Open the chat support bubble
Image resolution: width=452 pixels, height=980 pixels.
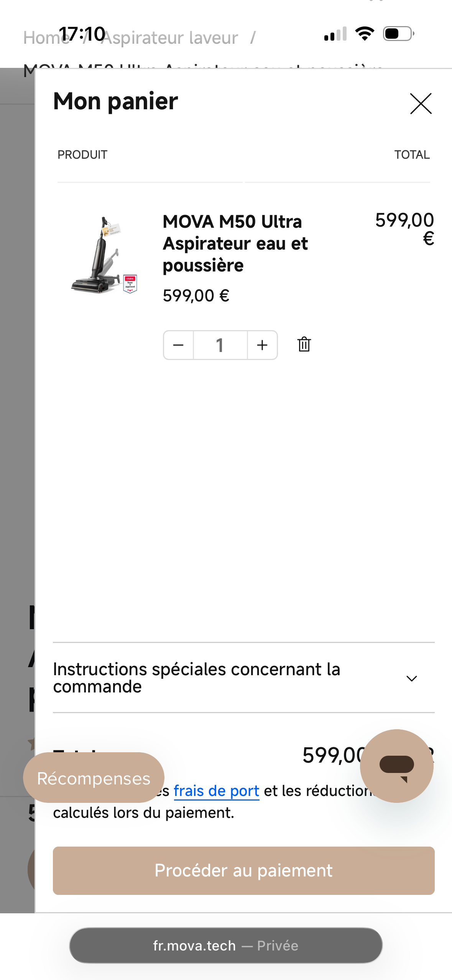(396, 766)
